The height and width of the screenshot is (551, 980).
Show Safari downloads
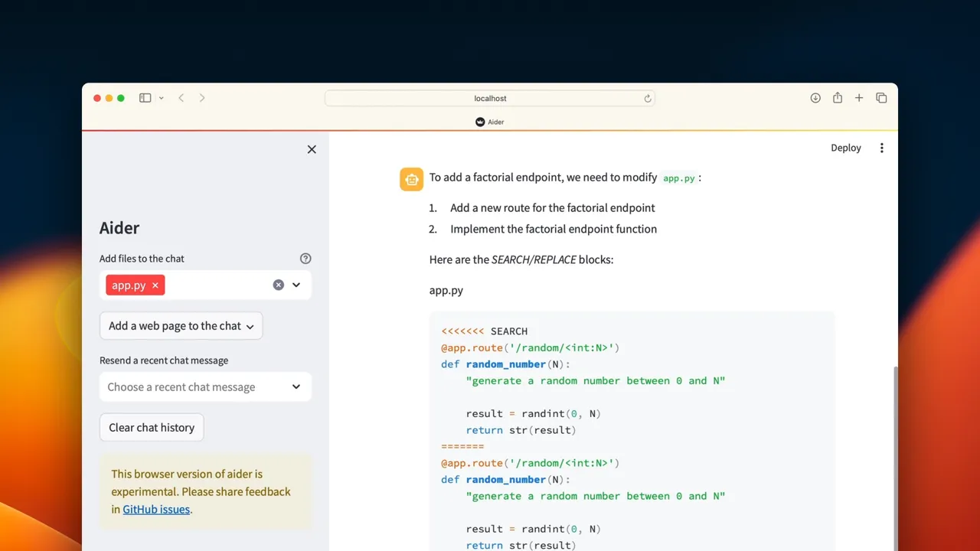tap(815, 98)
